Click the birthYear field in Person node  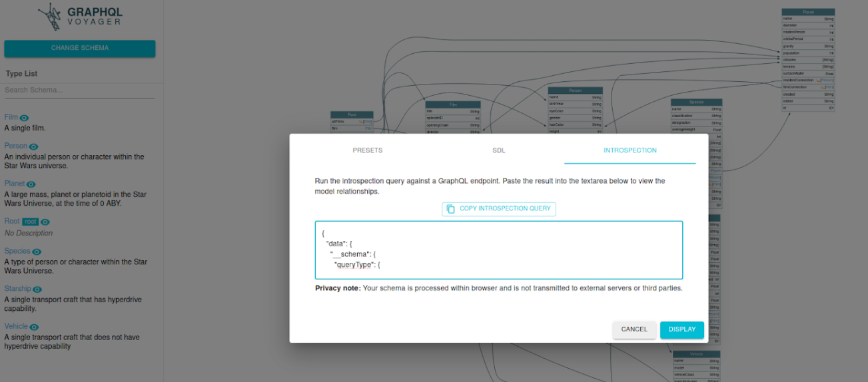click(x=576, y=104)
